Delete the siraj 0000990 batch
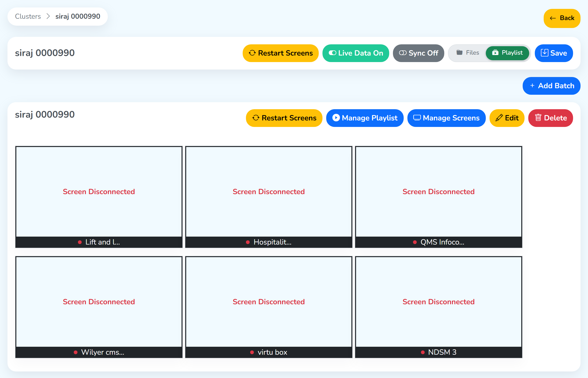The width and height of the screenshot is (588, 378). click(550, 118)
